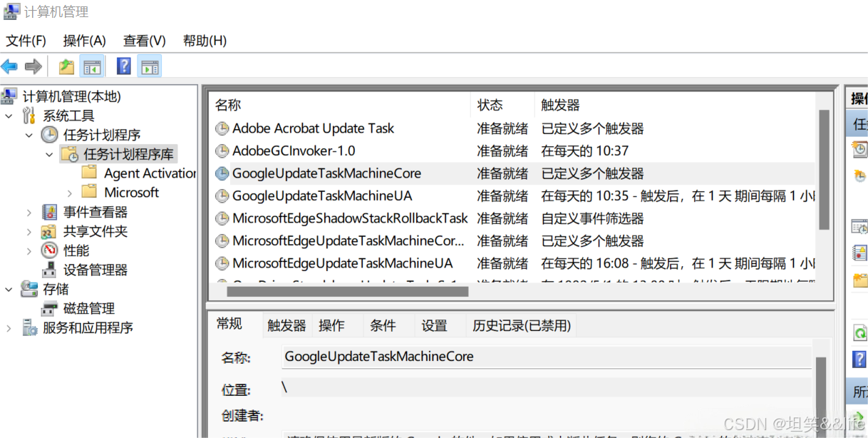Click the 计算机管理(本地) root computer icon
Image resolution: width=868 pixels, height=438 pixels.
tap(9, 96)
